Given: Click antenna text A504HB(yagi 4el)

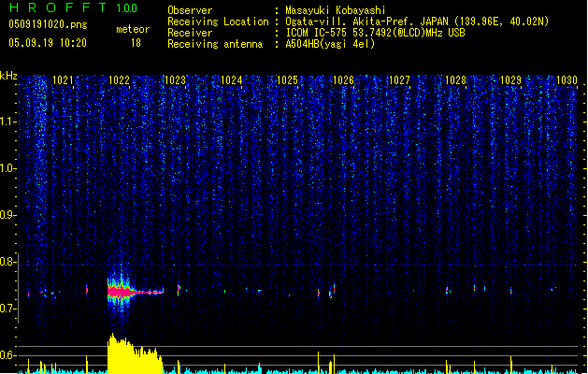Looking at the screenshot, I should point(330,44).
